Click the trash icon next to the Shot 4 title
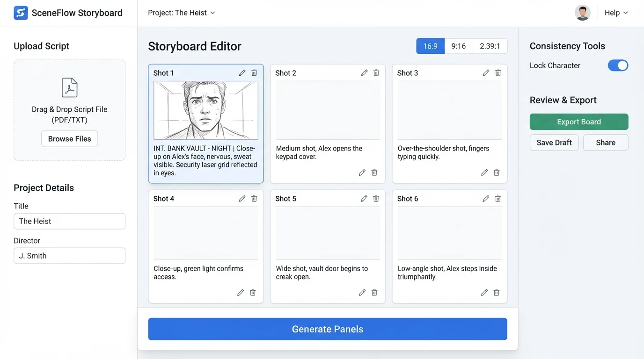 (254, 199)
